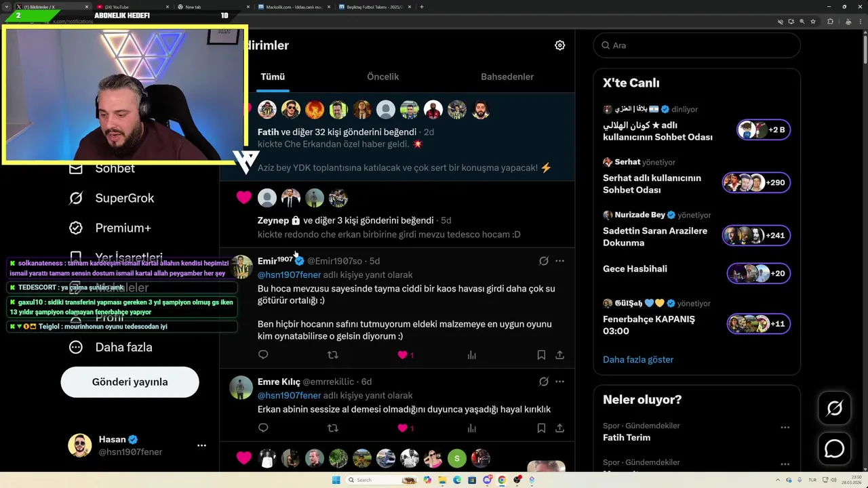Click Windows taskbar Search box
Screen dimensions: 868x488
point(383,480)
